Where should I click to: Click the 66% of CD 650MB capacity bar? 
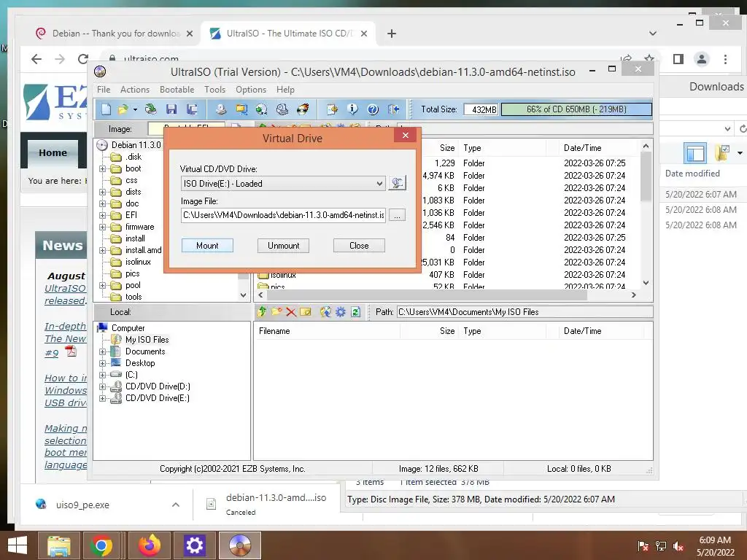pyautogui.click(x=576, y=109)
